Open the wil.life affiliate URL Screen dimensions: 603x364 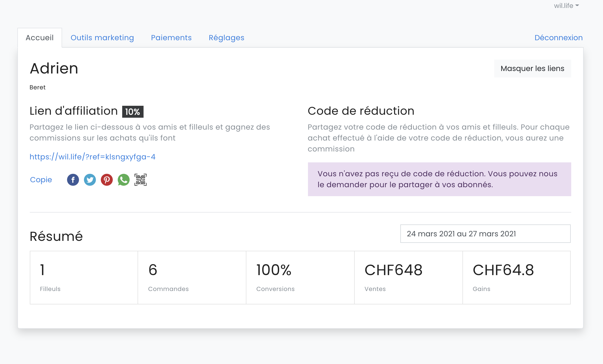(x=92, y=157)
